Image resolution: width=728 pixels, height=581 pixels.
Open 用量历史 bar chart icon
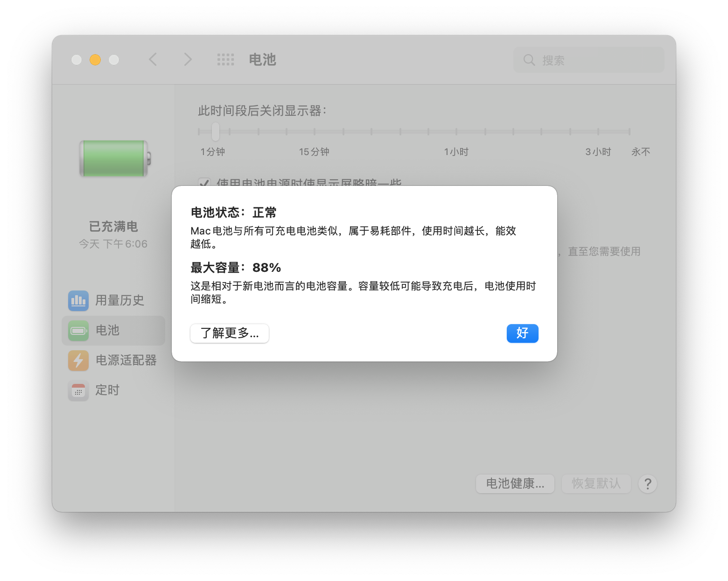click(x=78, y=300)
